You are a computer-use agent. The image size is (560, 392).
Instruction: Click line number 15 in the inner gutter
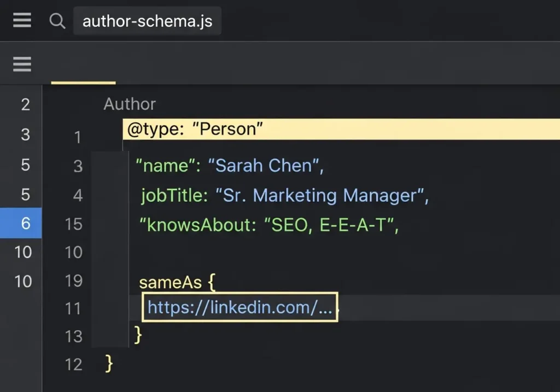[73, 224]
